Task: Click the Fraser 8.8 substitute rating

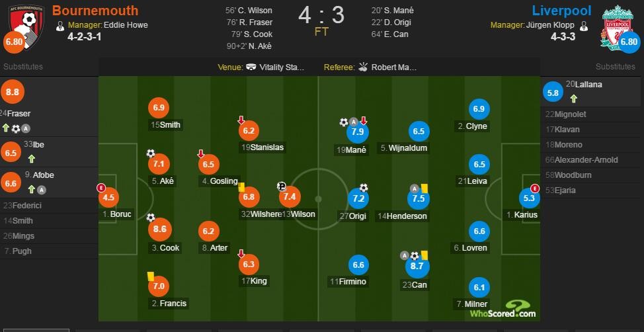Action: (x=13, y=92)
